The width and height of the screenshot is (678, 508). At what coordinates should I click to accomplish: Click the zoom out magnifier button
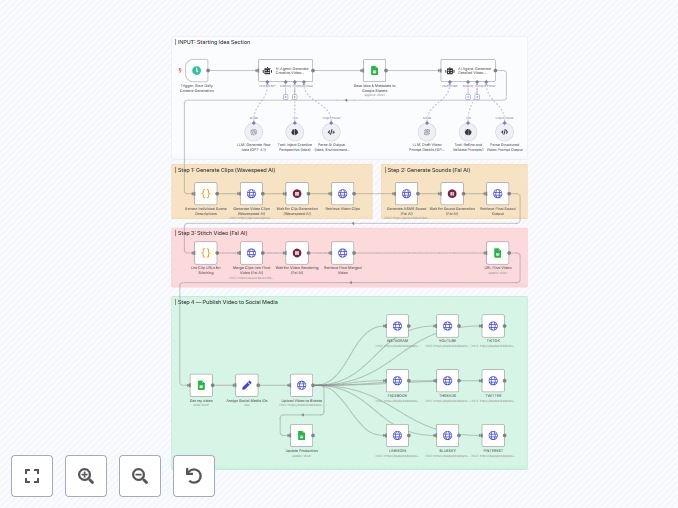click(x=140, y=476)
